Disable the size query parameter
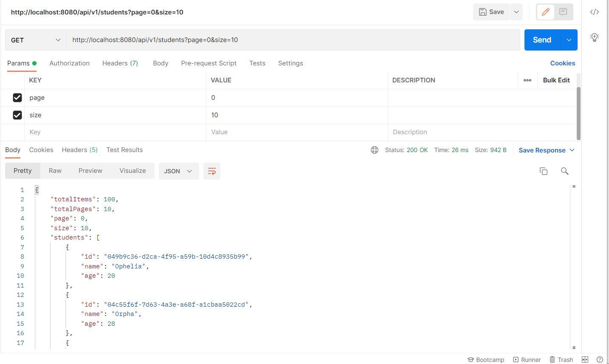 coord(17,115)
